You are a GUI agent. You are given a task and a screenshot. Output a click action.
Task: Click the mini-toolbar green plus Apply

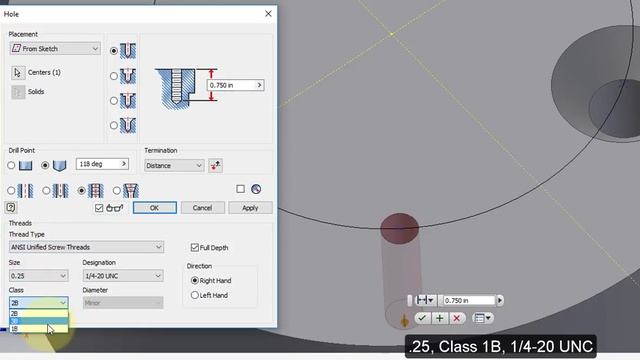[440, 318]
